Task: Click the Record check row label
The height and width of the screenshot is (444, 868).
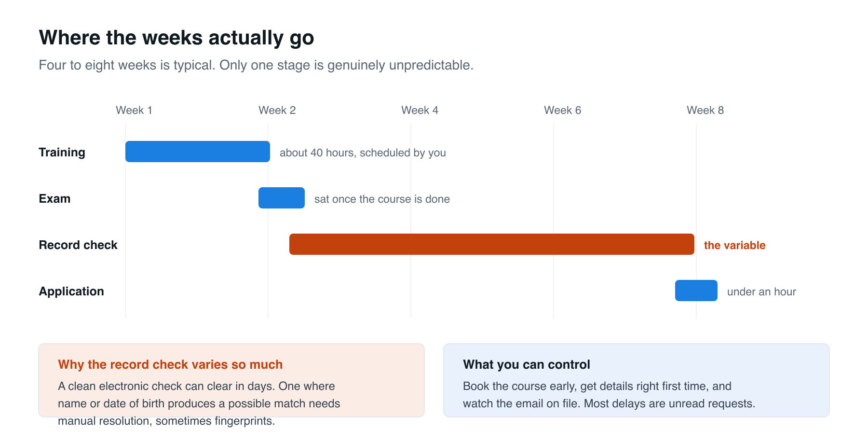Action: [x=78, y=245]
